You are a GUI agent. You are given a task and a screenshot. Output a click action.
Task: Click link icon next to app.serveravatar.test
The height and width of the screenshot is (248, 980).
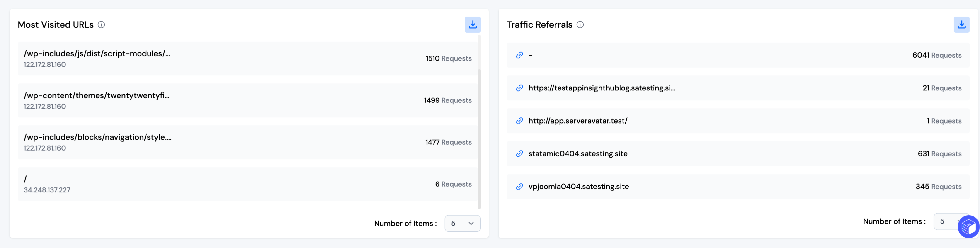click(x=519, y=121)
